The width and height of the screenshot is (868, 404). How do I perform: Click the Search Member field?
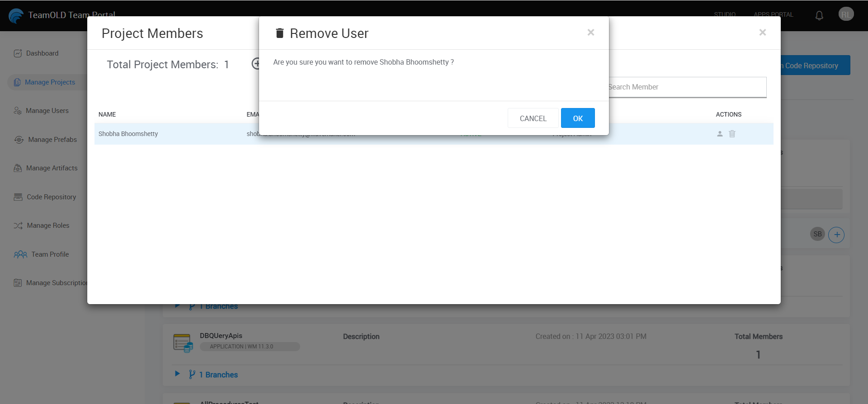(x=686, y=87)
